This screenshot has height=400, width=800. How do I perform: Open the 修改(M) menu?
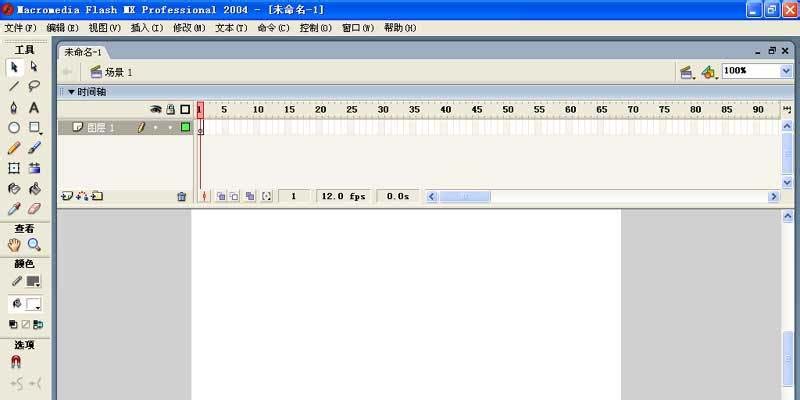189,28
